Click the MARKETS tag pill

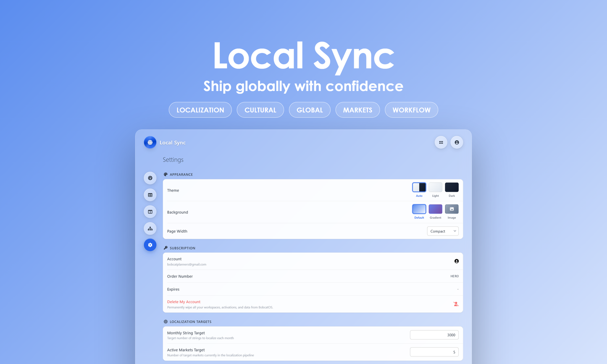(357, 110)
